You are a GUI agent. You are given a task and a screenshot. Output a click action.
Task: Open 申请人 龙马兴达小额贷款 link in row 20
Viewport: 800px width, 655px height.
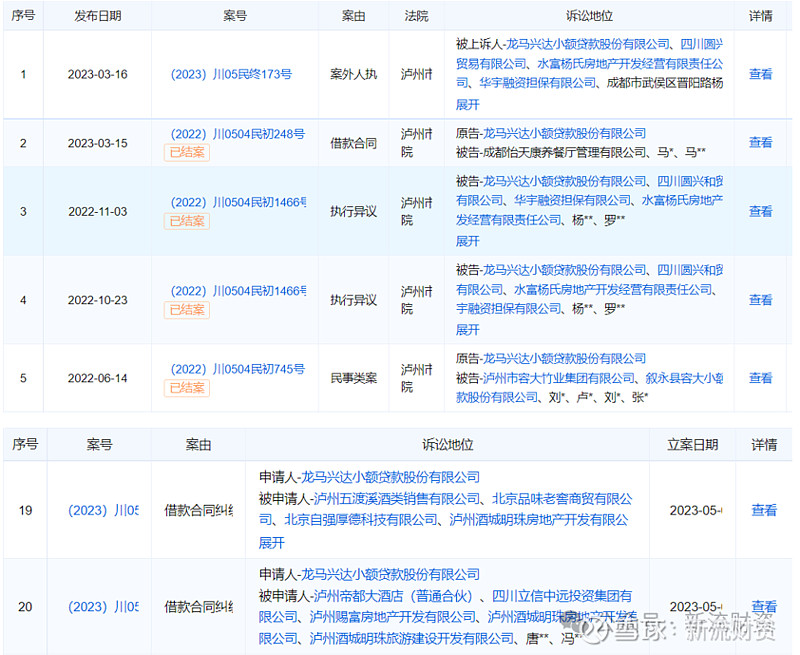pos(390,574)
